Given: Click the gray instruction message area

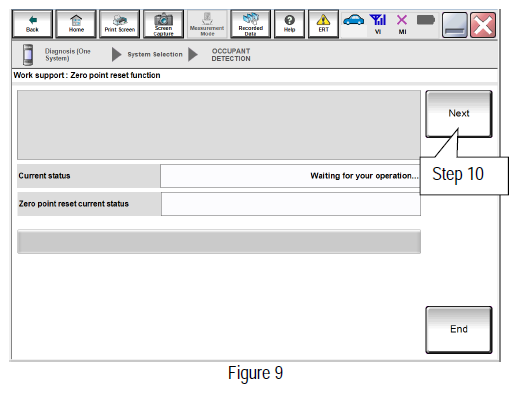Looking at the screenshot, I should (219, 125).
